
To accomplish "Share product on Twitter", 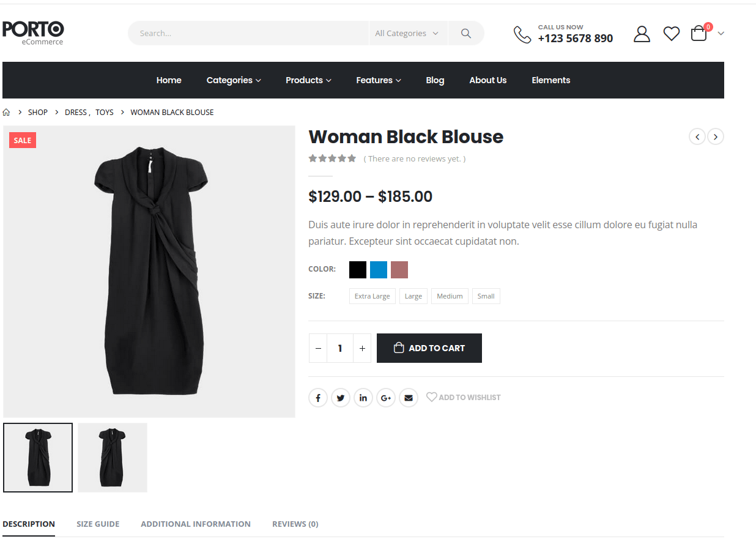I will [x=341, y=398].
